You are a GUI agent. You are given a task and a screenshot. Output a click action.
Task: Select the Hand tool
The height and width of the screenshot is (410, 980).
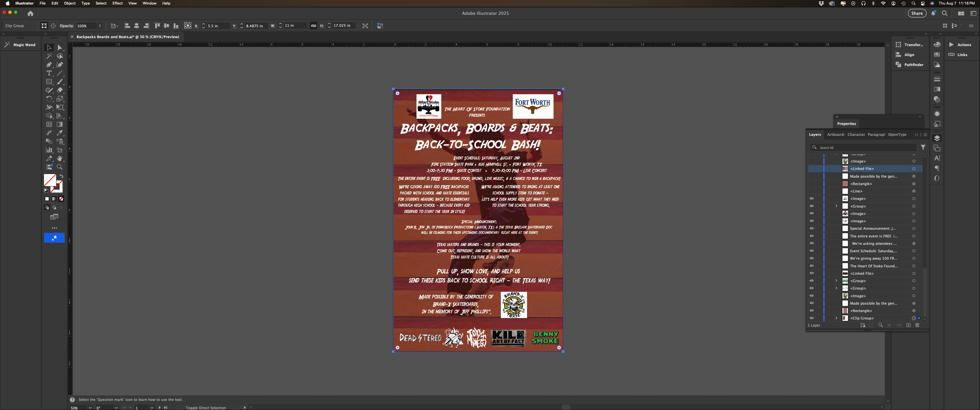click(60, 158)
